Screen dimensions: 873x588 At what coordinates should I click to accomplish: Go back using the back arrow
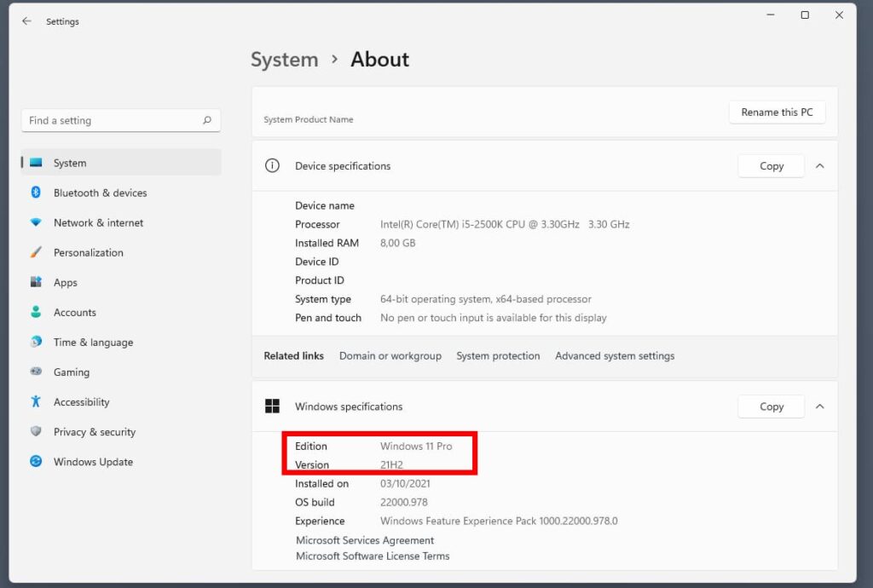tap(26, 21)
